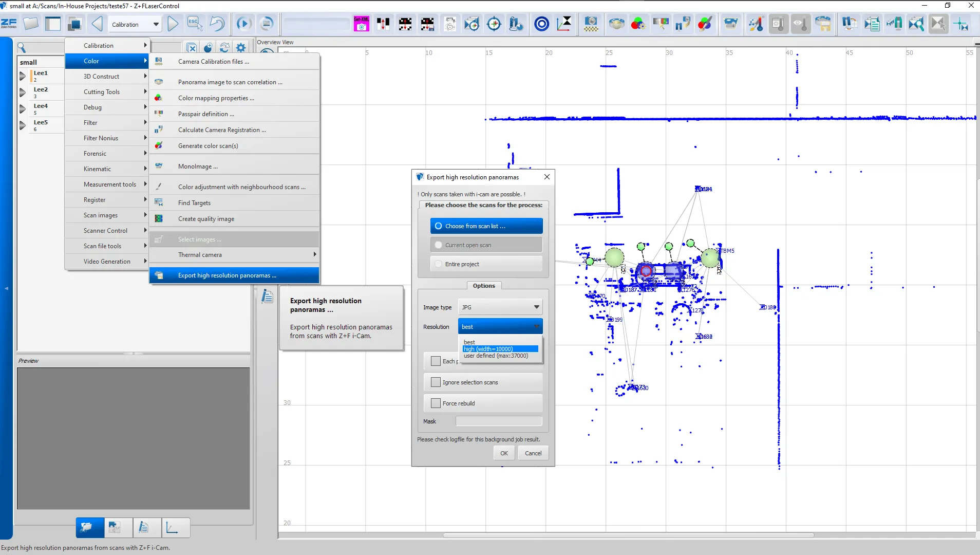This screenshot has width=980, height=555.
Task: Select the 'small' project root item
Action: point(28,62)
